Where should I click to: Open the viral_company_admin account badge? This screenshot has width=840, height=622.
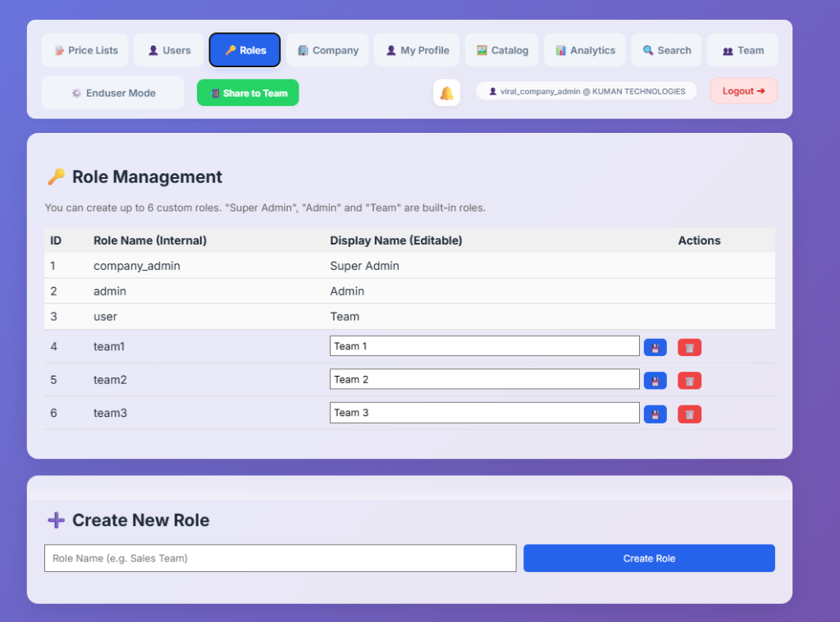tap(587, 90)
